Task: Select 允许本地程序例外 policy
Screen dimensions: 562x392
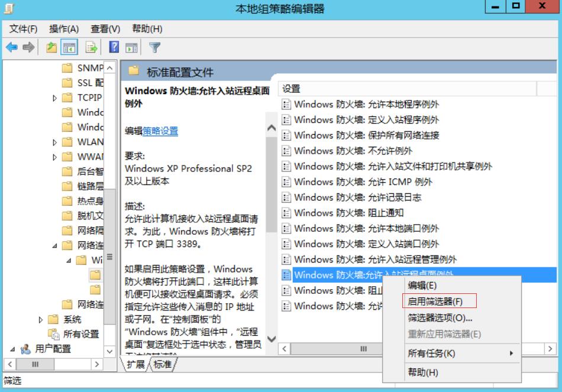Action: [360, 104]
